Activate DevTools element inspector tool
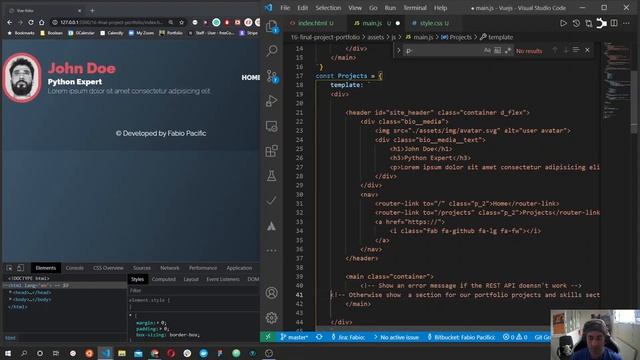The height and width of the screenshot is (360, 640). [x=9, y=268]
